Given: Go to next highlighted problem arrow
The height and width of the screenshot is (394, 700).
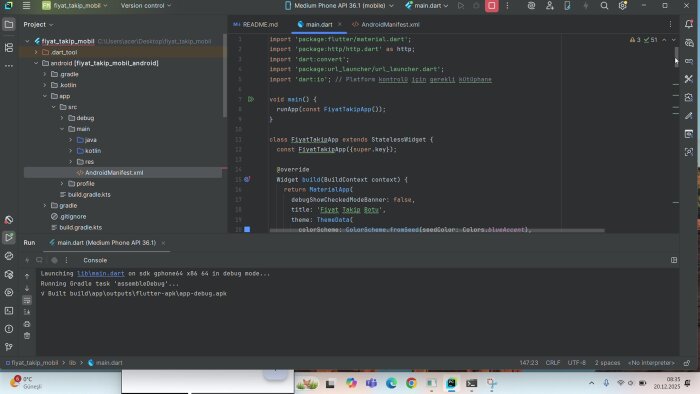Looking at the screenshot, I should pyautogui.click(x=674, y=40).
